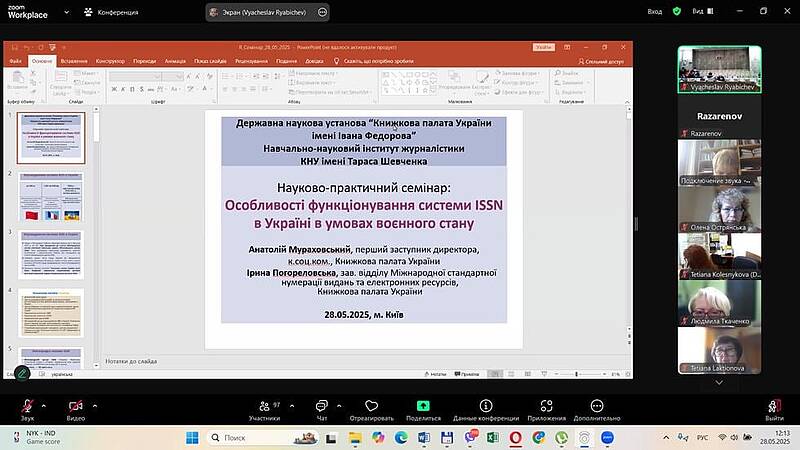Open the Чат chat panel
This screenshot has width=800, height=450.
(321, 408)
